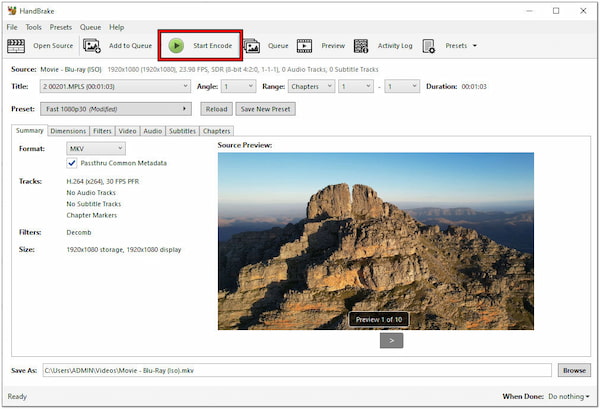Open the Format MKV dropdown

(96, 148)
